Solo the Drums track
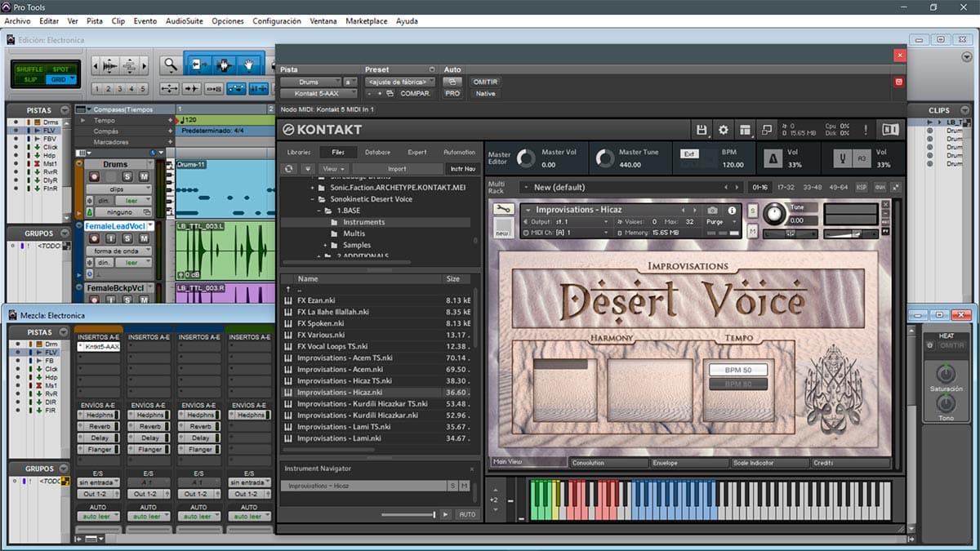980x551 pixels. click(128, 177)
